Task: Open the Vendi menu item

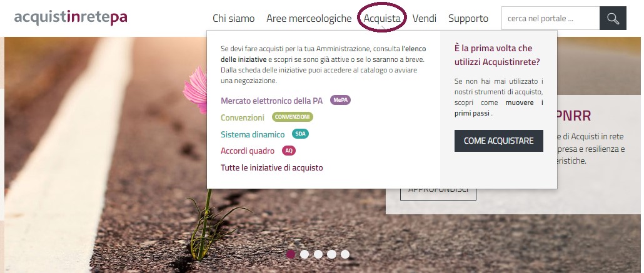Action: coord(425,19)
